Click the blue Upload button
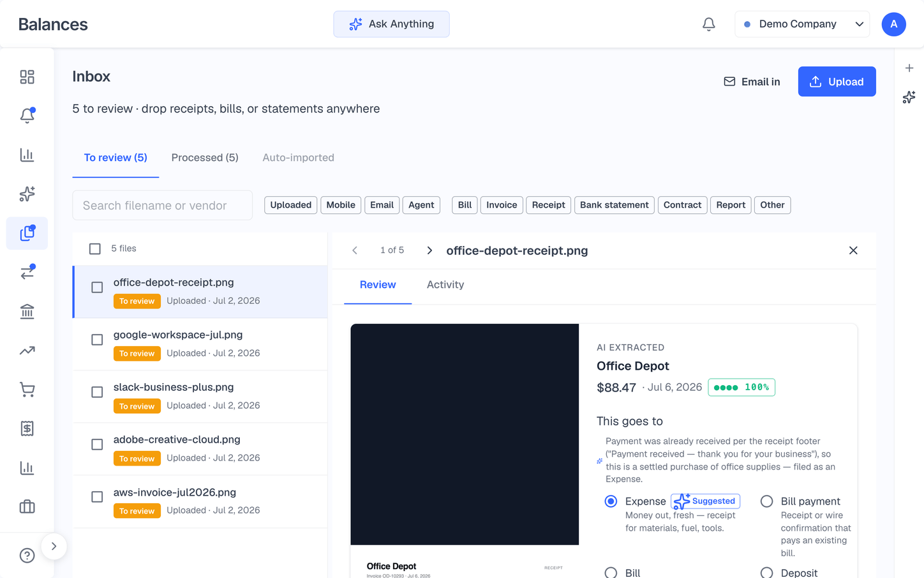 point(837,82)
